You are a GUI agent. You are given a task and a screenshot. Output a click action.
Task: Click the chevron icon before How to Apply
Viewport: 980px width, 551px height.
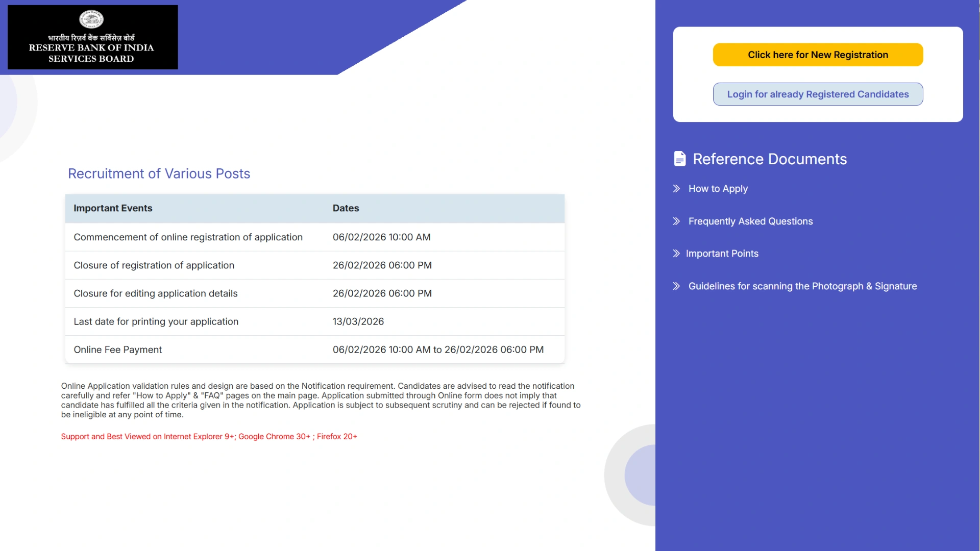(676, 189)
